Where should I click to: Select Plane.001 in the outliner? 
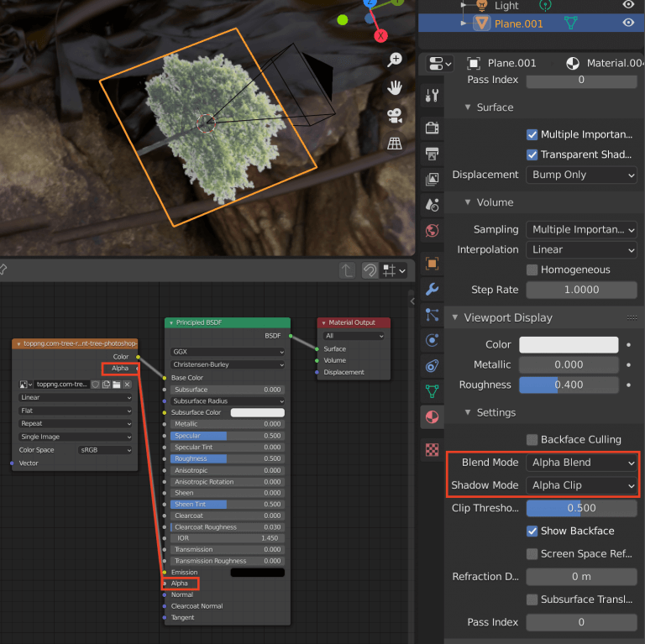click(519, 24)
